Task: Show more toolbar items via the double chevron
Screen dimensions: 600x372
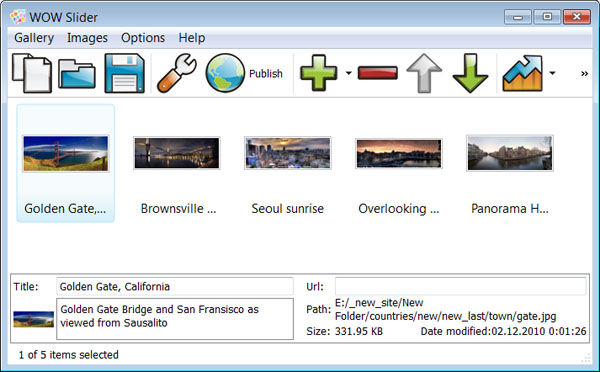Action: tap(584, 73)
